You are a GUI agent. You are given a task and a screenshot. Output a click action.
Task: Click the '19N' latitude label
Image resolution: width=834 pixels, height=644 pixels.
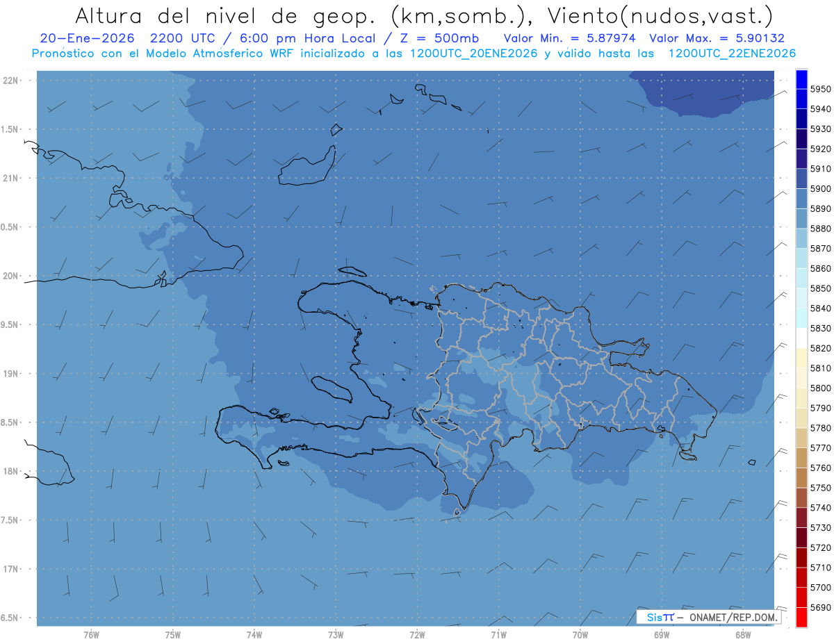tap(12, 374)
